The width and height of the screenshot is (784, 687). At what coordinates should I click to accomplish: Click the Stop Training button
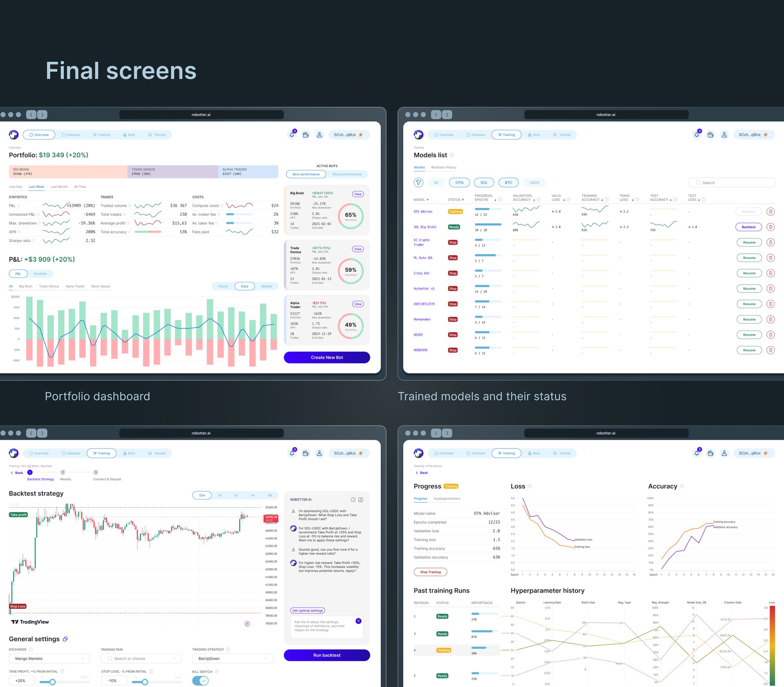click(x=431, y=572)
